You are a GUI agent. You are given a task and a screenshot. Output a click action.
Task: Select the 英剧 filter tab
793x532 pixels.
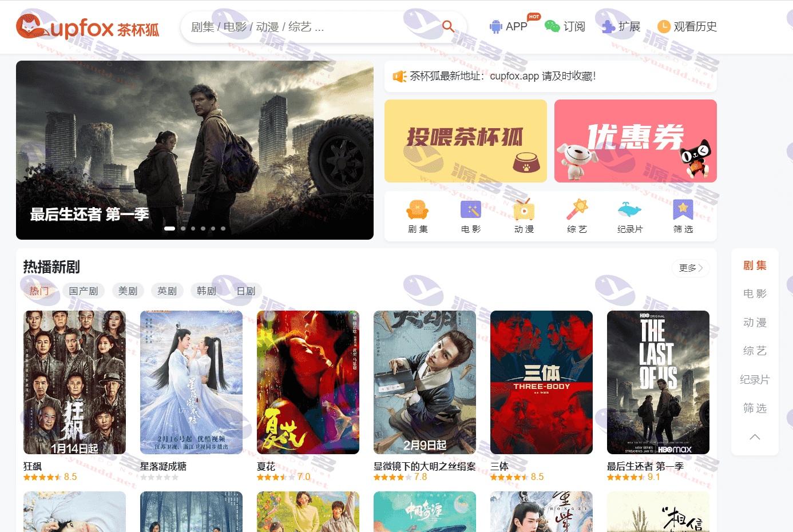pos(167,291)
